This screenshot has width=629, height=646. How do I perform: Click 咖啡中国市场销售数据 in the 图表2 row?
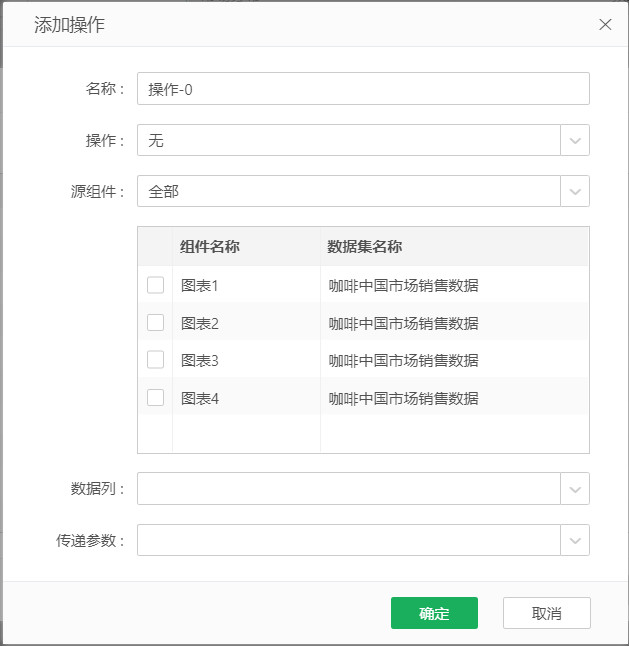(x=403, y=323)
